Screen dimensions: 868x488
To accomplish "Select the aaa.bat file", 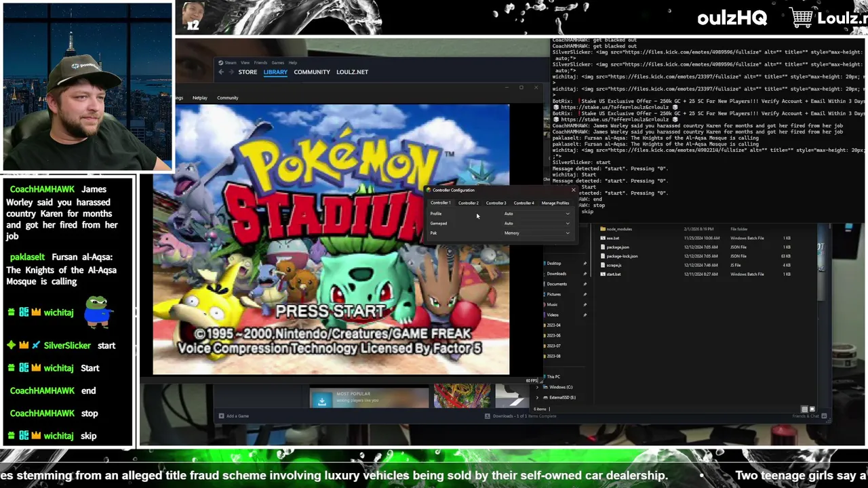I will pyautogui.click(x=613, y=238).
